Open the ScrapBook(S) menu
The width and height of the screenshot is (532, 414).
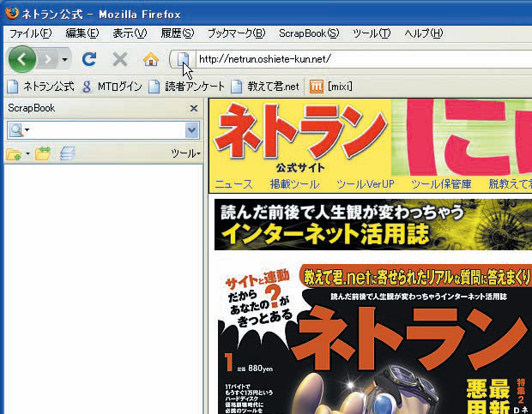click(309, 33)
